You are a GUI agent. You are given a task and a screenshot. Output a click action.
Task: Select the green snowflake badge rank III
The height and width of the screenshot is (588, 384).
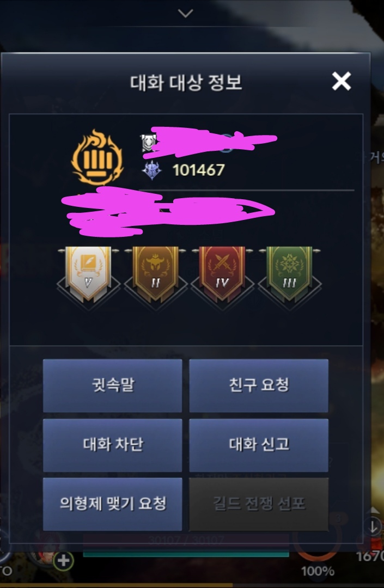click(289, 274)
